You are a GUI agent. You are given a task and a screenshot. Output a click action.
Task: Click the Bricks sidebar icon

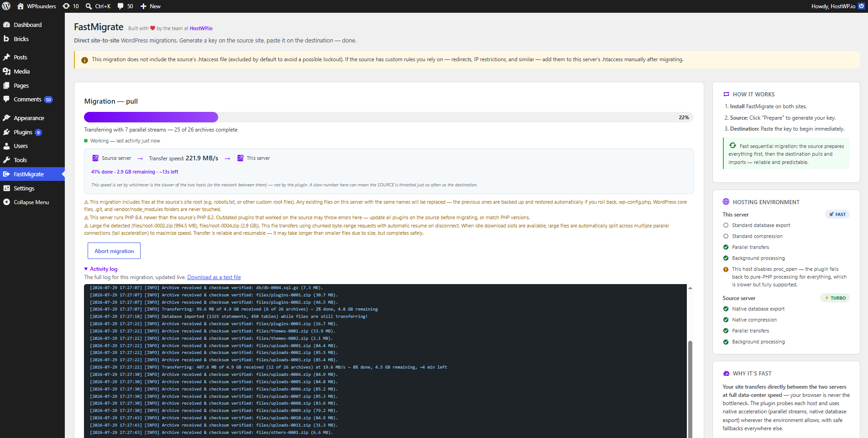click(6, 39)
